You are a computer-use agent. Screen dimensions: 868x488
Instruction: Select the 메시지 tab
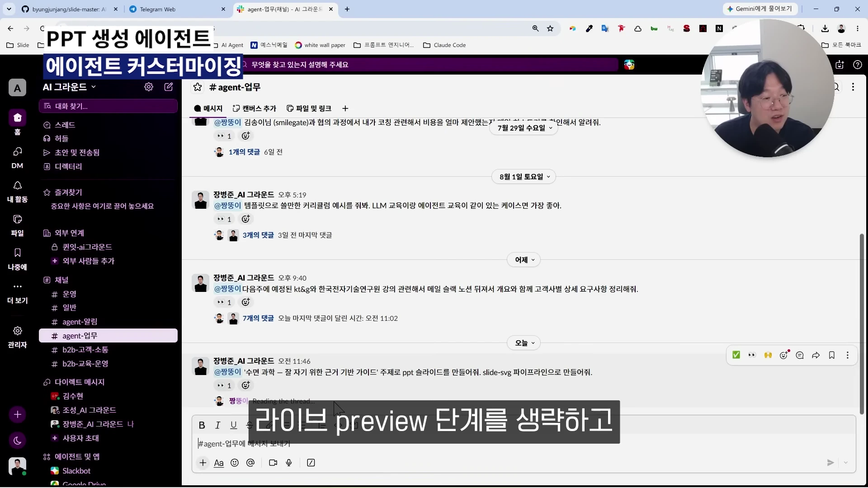[x=208, y=108]
